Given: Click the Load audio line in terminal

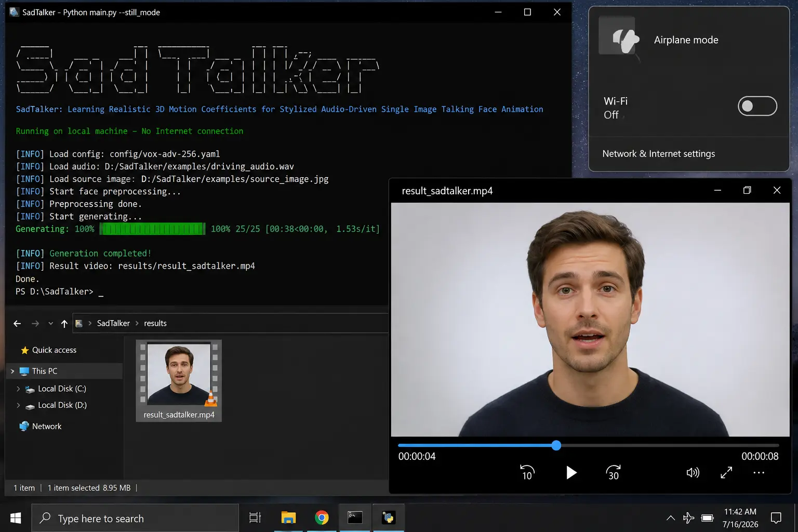Looking at the screenshot, I should click(155, 166).
